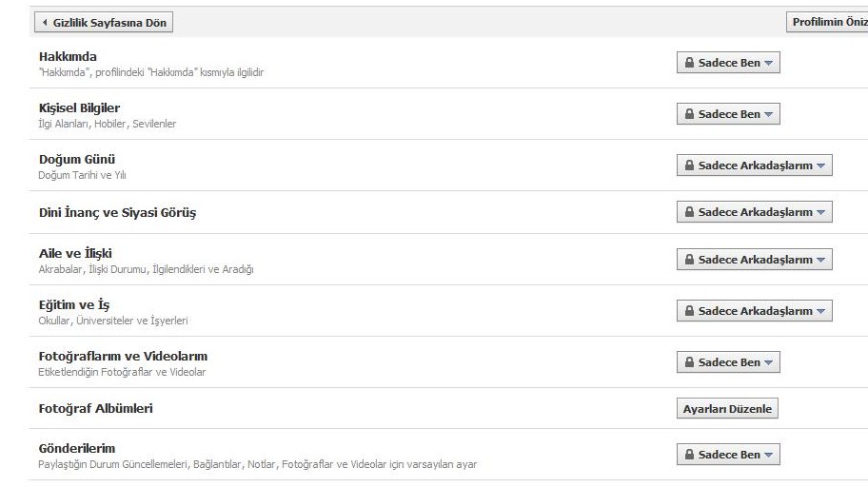The width and height of the screenshot is (868, 487).
Task: Click lock icon for Fotoğraflarım ve Videolarım
Action: tap(689, 362)
